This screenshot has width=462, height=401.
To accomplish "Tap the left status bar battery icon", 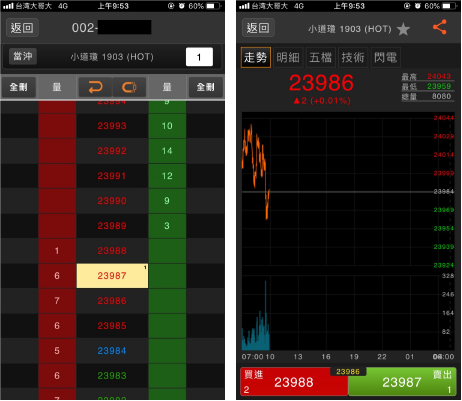I will [x=213, y=6].
